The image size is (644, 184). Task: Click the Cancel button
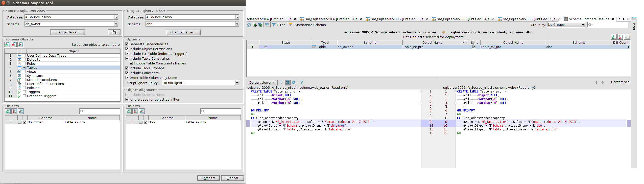pyautogui.click(x=232, y=178)
